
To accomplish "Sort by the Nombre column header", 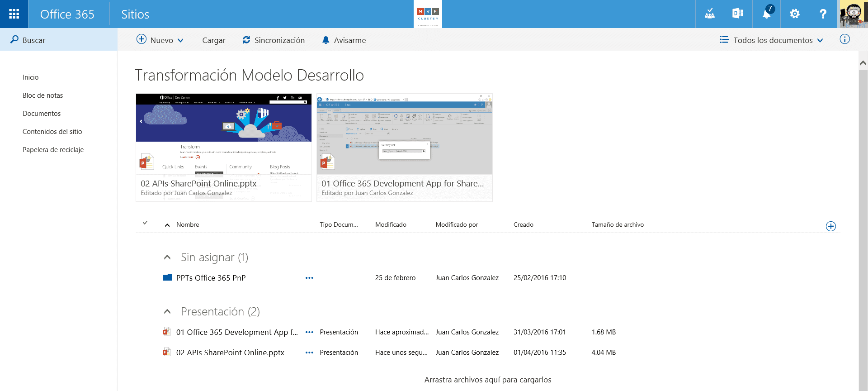I will 188,224.
